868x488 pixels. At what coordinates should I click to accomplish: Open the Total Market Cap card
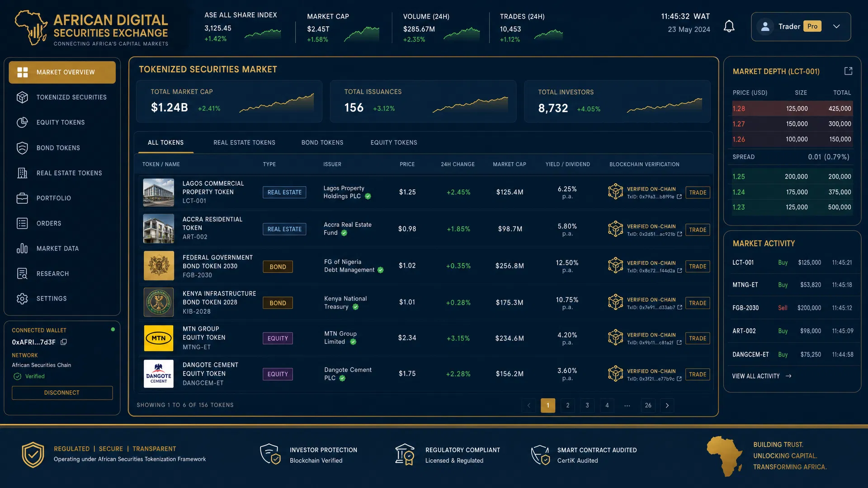coord(229,101)
